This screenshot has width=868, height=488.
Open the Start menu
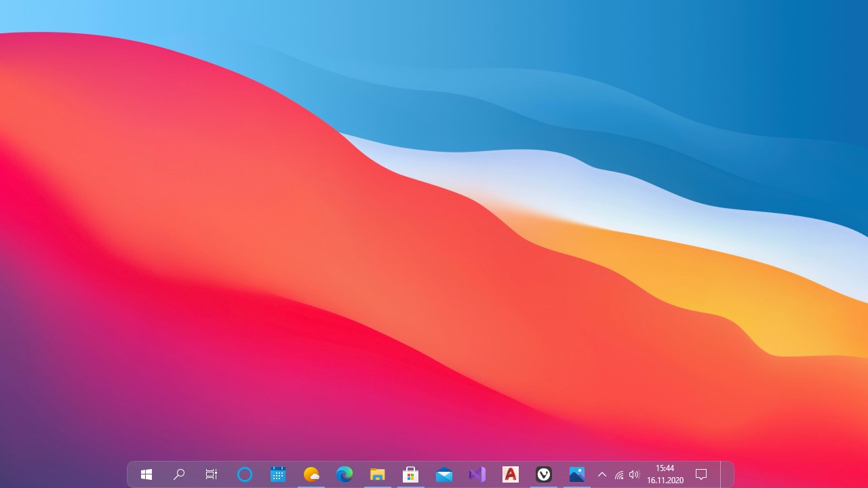[146, 474]
